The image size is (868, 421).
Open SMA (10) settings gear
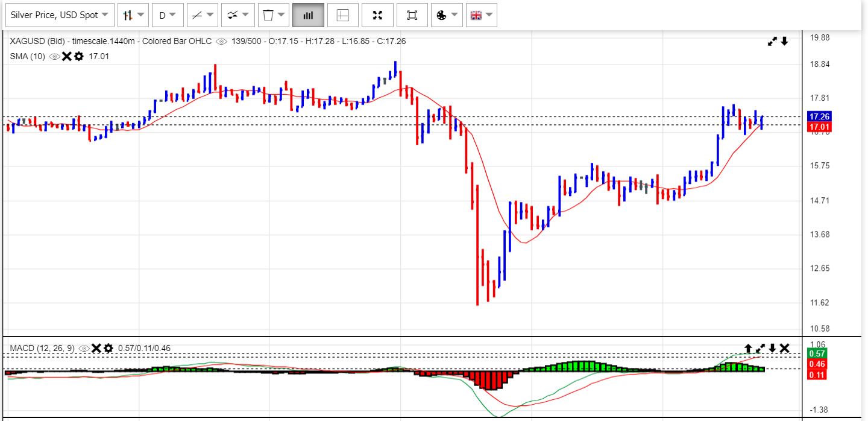coord(78,56)
